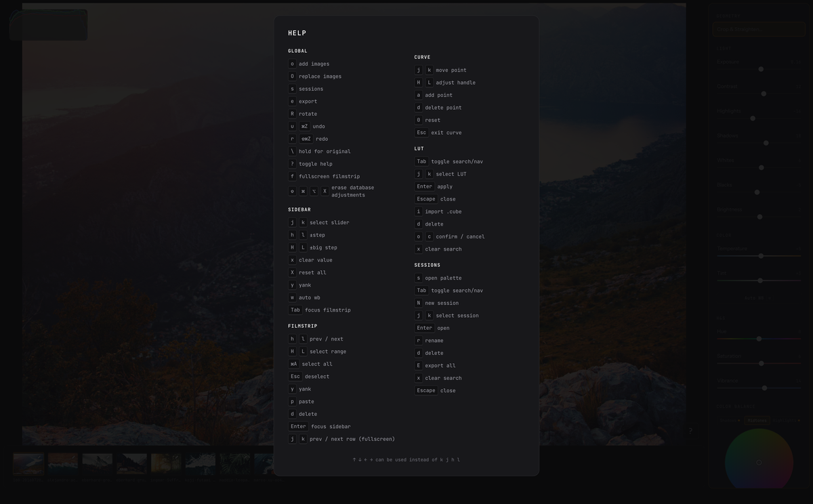The height and width of the screenshot is (504, 813).
Task: Click the Brightness slider handle
Action: pyautogui.click(x=759, y=217)
